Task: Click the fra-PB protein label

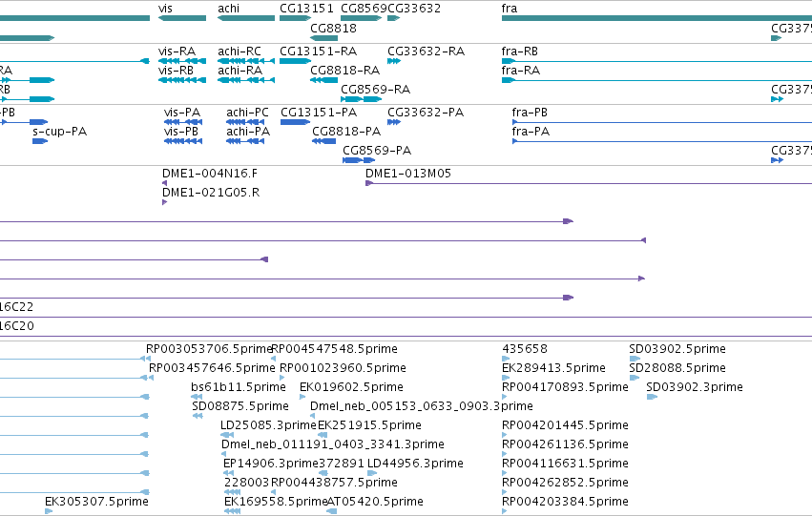Action: tap(530, 113)
